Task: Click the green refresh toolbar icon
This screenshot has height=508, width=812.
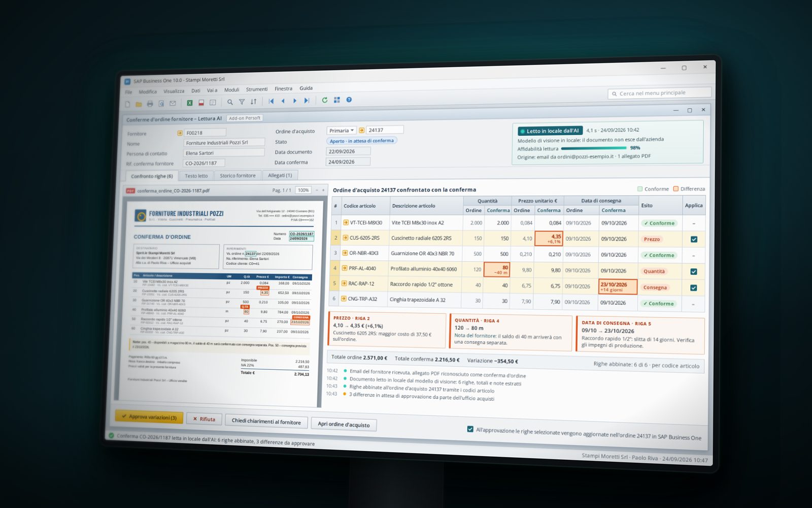Action: pyautogui.click(x=325, y=100)
